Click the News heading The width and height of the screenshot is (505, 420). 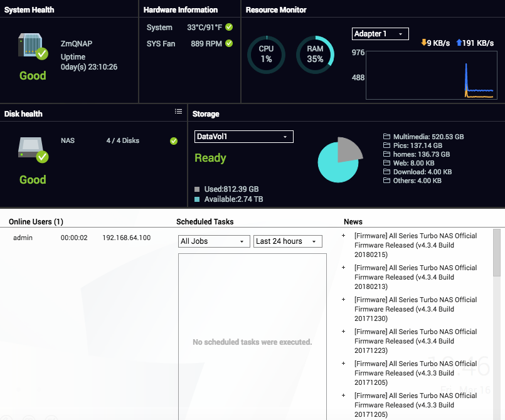click(353, 222)
